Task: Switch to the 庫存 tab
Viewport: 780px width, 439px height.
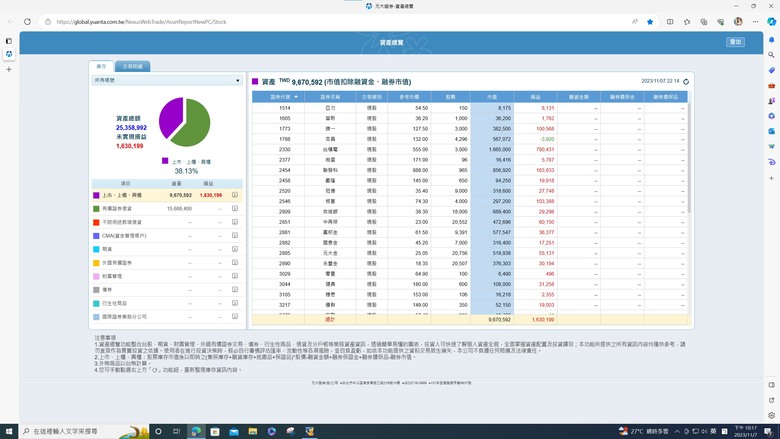Action: (101, 66)
